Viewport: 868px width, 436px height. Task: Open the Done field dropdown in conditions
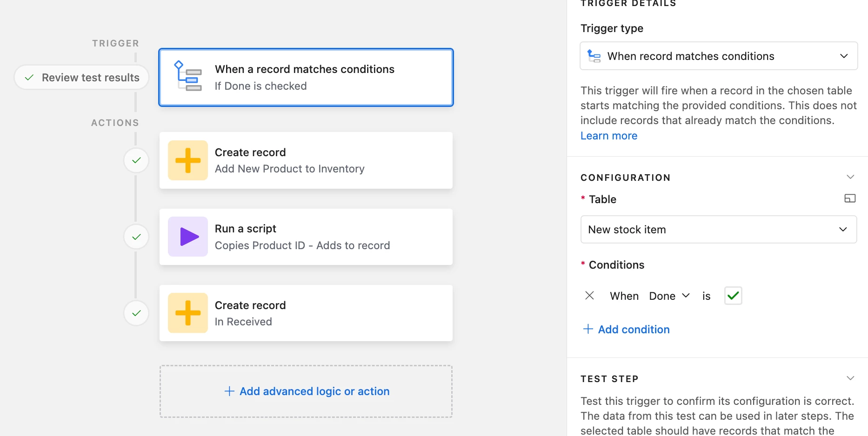669,296
